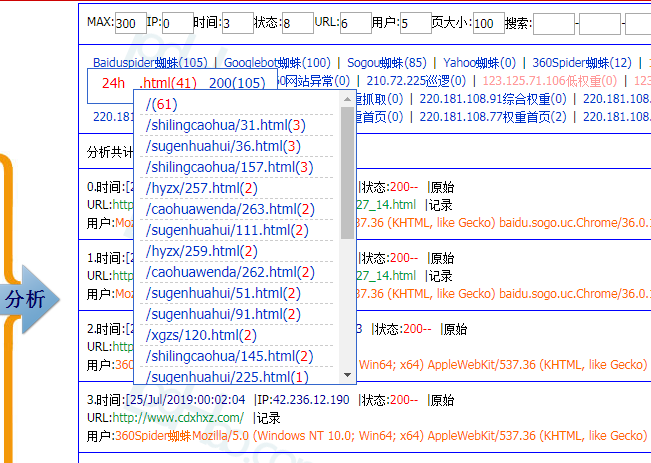Select the 200(105) status filter

(237, 83)
